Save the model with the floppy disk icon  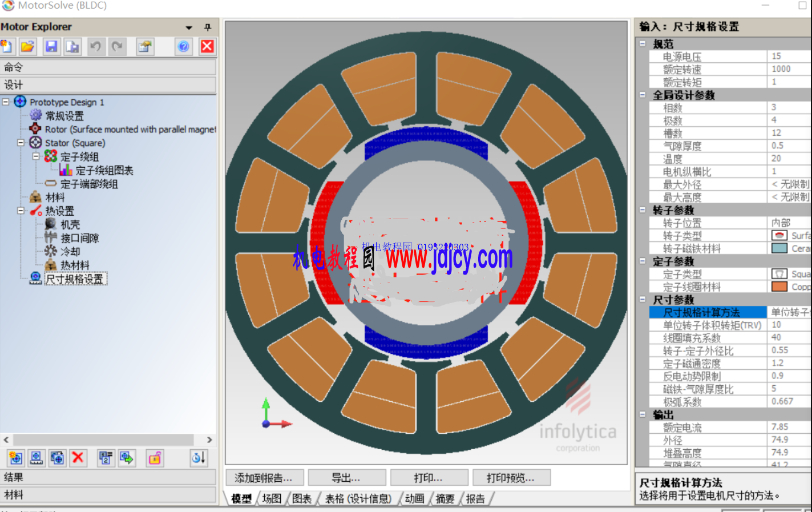pyautogui.click(x=51, y=46)
